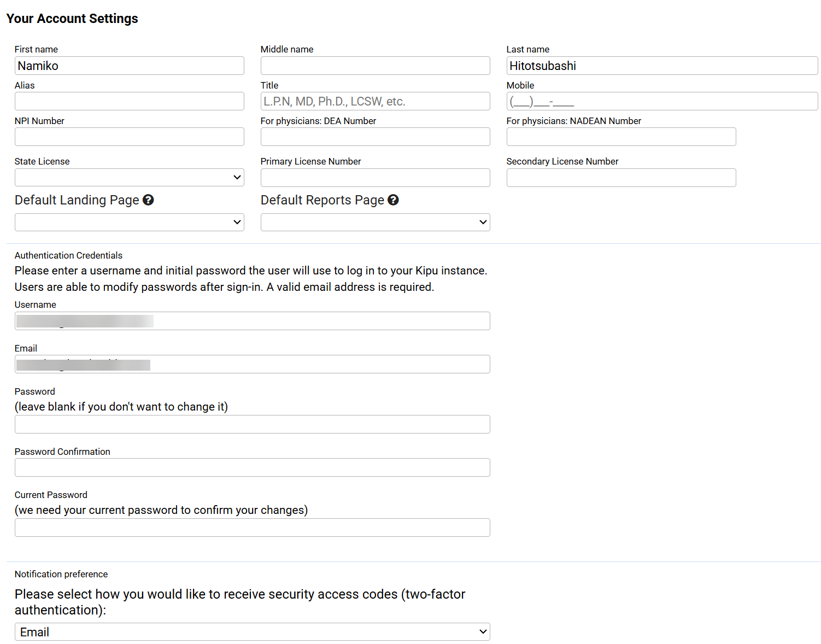821x644 pixels.
Task: Click the NADEAN Number field
Action: [x=621, y=137]
